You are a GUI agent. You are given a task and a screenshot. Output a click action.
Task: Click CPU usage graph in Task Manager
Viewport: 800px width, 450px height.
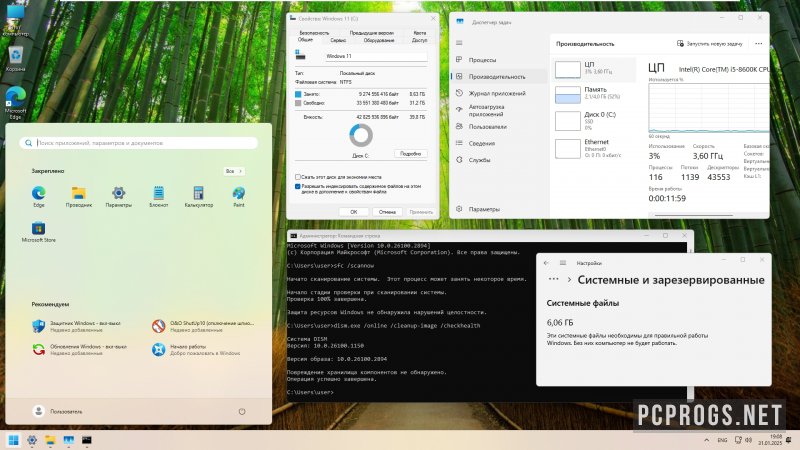pyautogui.click(x=709, y=109)
